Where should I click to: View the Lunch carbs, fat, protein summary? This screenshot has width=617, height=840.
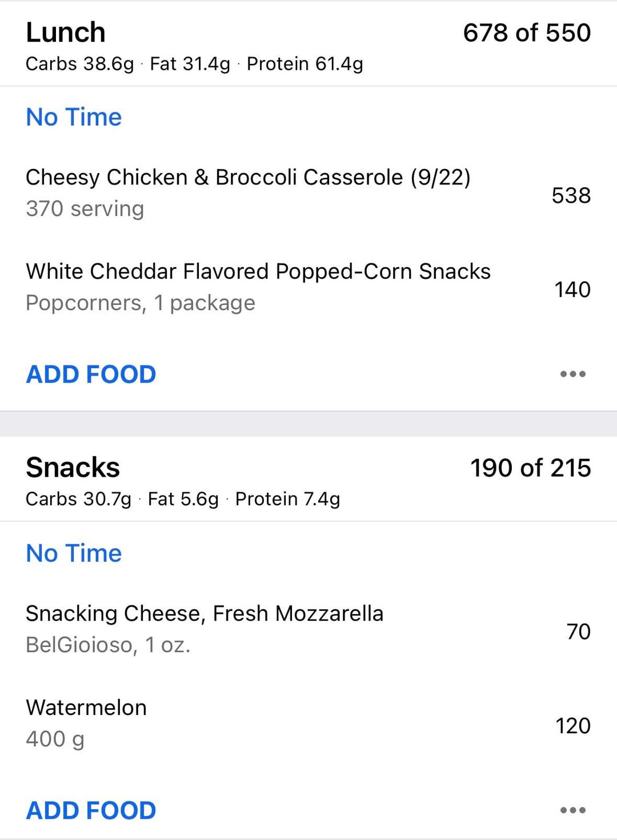[194, 64]
